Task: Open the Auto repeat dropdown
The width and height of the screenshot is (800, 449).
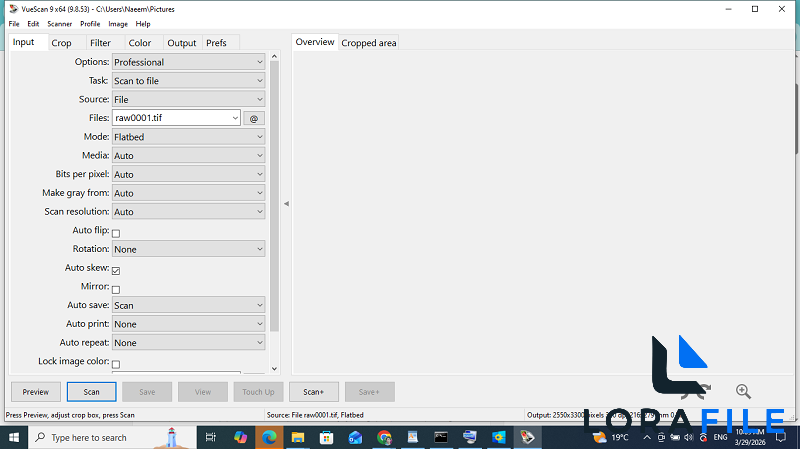Action: pos(188,343)
